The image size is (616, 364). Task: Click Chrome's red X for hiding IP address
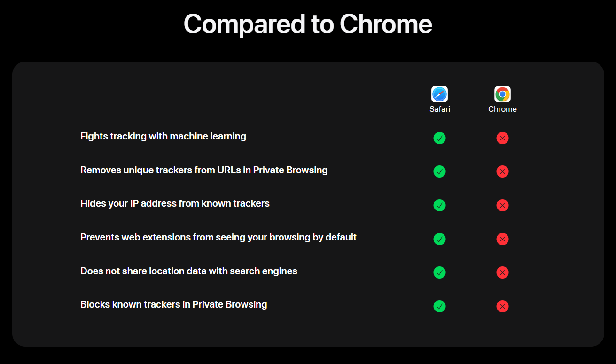click(502, 205)
